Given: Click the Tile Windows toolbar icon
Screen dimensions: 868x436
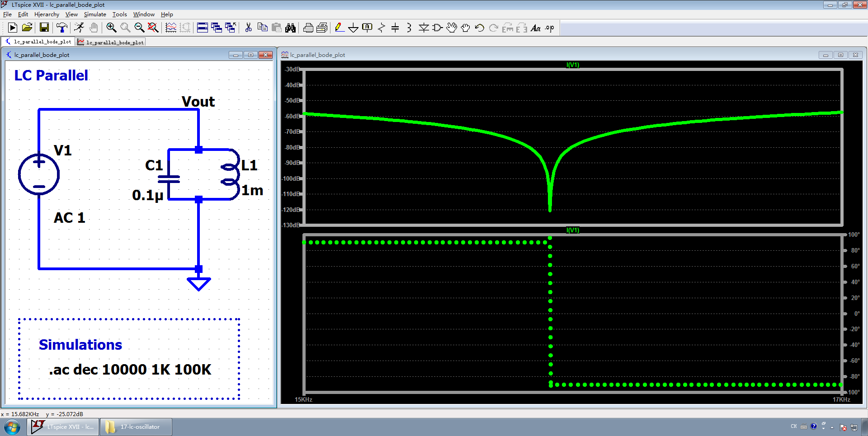Looking at the screenshot, I should (203, 28).
